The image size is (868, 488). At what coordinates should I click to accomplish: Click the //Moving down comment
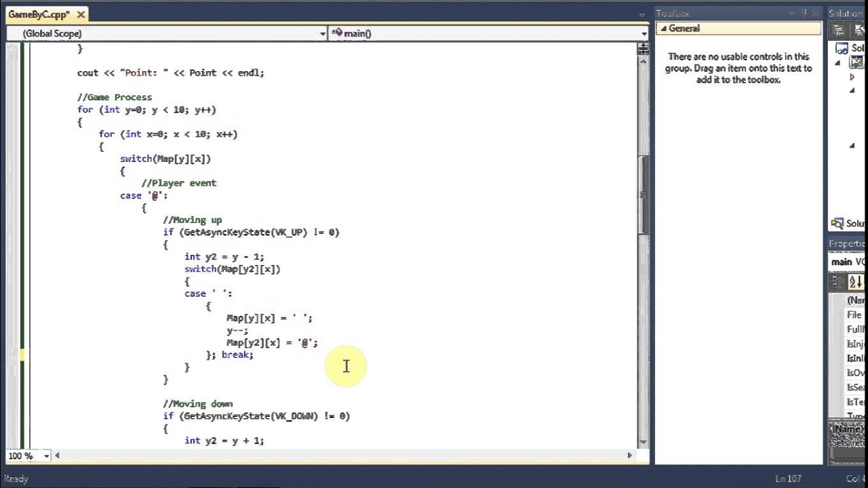tap(198, 404)
